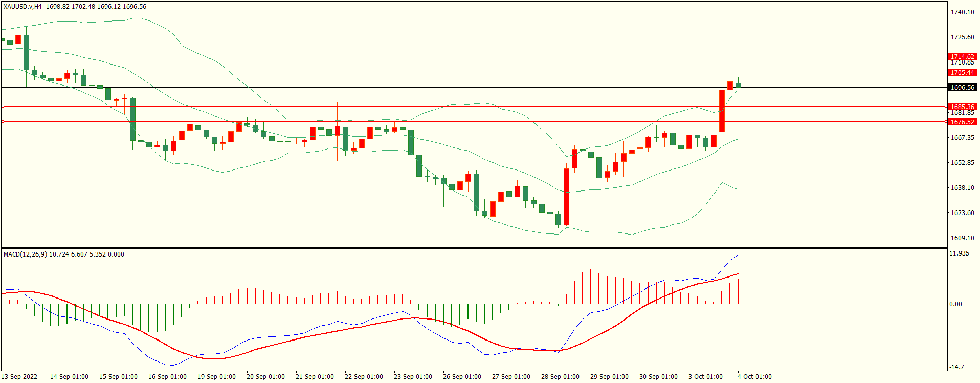Screen dimensions: 980x383
Task: Click the 27 Sep 01:00 date label
Action: (511, 376)
